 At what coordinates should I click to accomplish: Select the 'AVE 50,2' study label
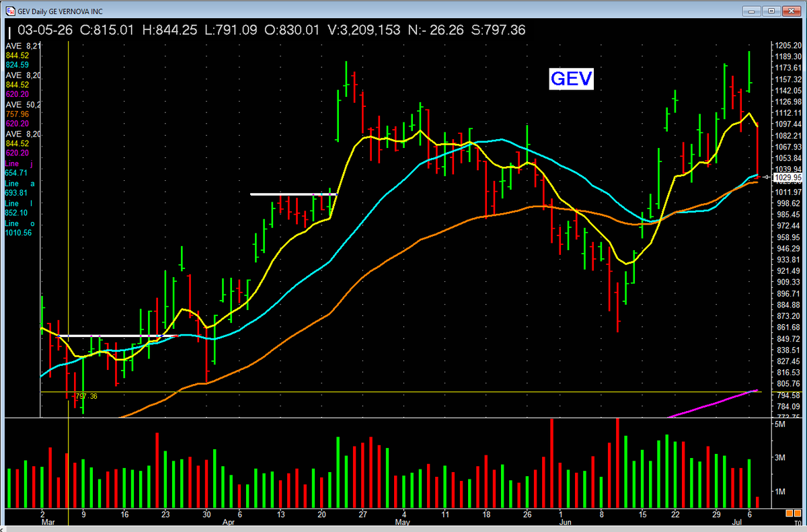(x=23, y=106)
